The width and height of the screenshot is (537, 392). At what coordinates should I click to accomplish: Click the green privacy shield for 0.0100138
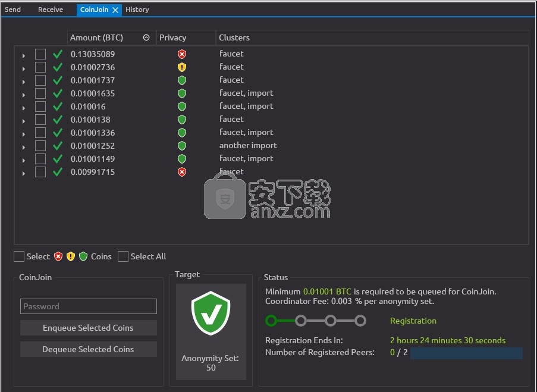[x=182, y=120]
